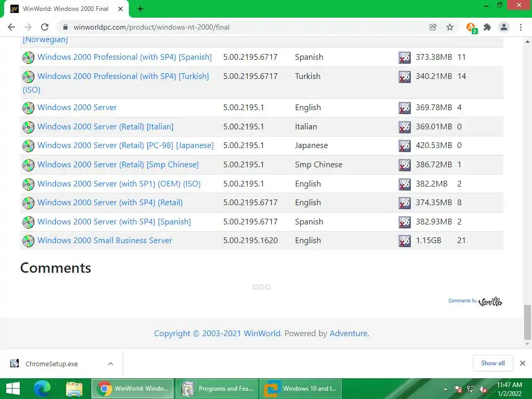
Task: Click the [Norwegian] link at top
Action: point(45,39)
